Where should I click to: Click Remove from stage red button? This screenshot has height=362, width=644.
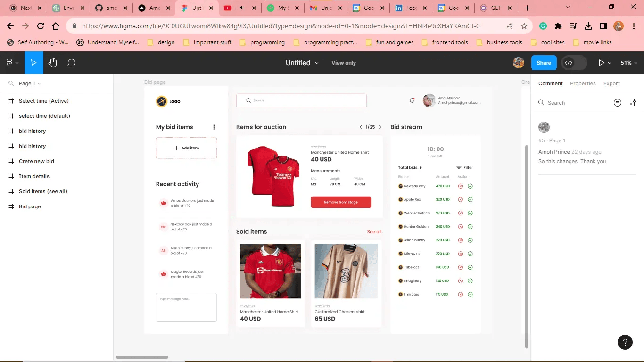tap(341, 202)
